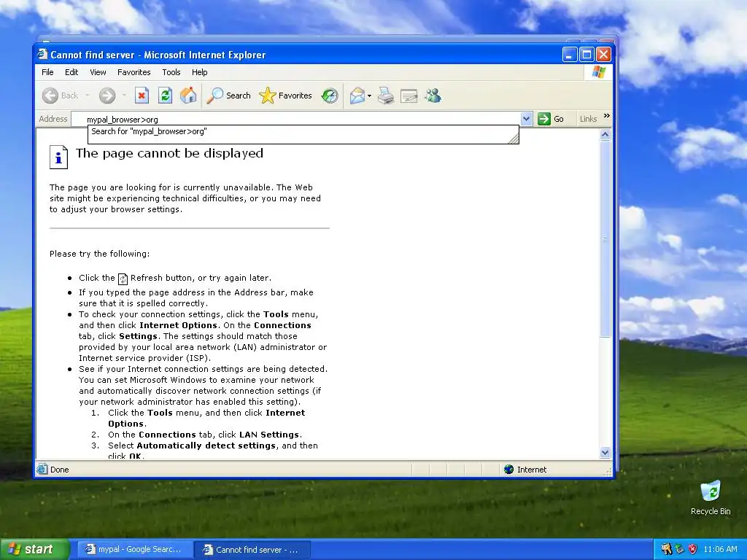This screenshot has height=560, width=747.
Task: Click the Links toolbar label
Action: tap(588, 119)
